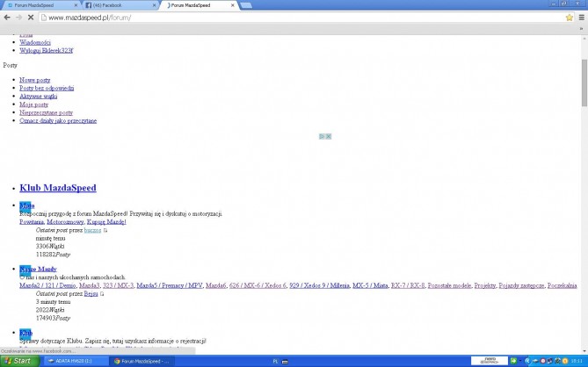Open the ADATA HV620 taskbar window
This screenshot has width=588, height=367.
[x=75, y=361]
